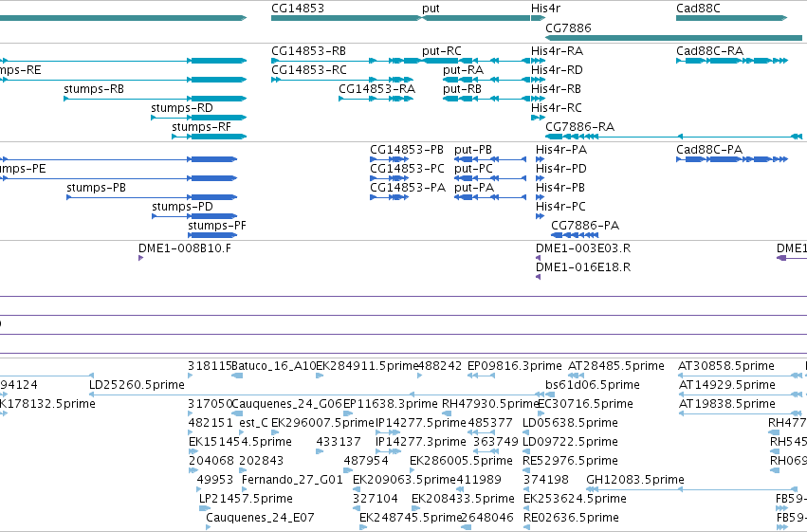Click transcript Cad88C-RA
Image resolution: width=807 pixels, height=532 pixels.
732,61
